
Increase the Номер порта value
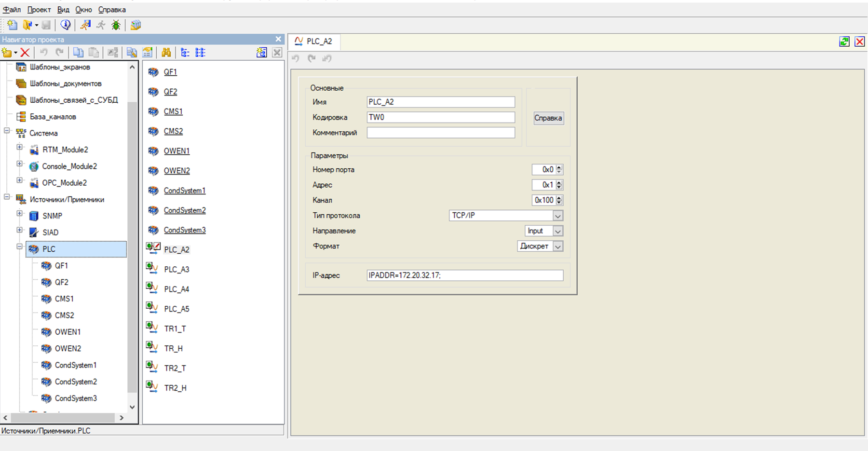[559, 167]
